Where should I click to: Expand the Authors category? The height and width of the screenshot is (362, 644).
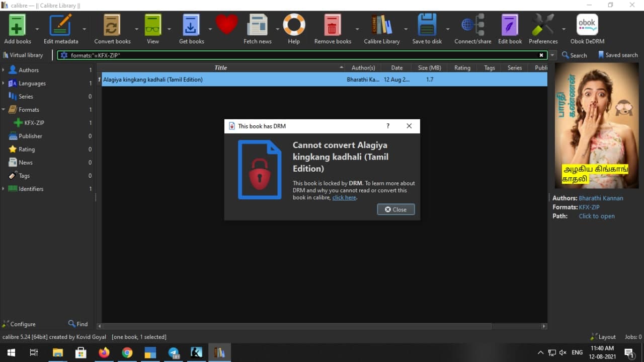[x=4, y=70]
